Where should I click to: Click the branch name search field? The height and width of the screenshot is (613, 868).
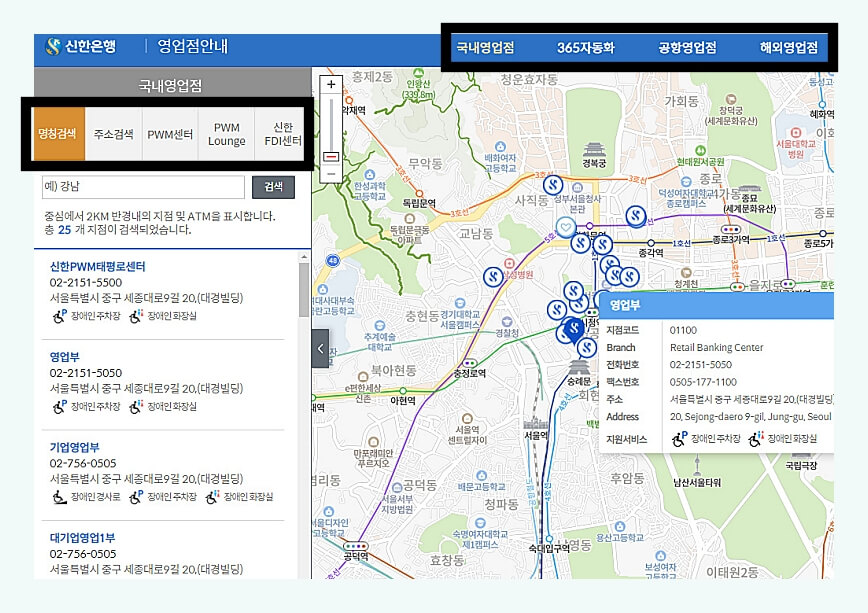143,187
